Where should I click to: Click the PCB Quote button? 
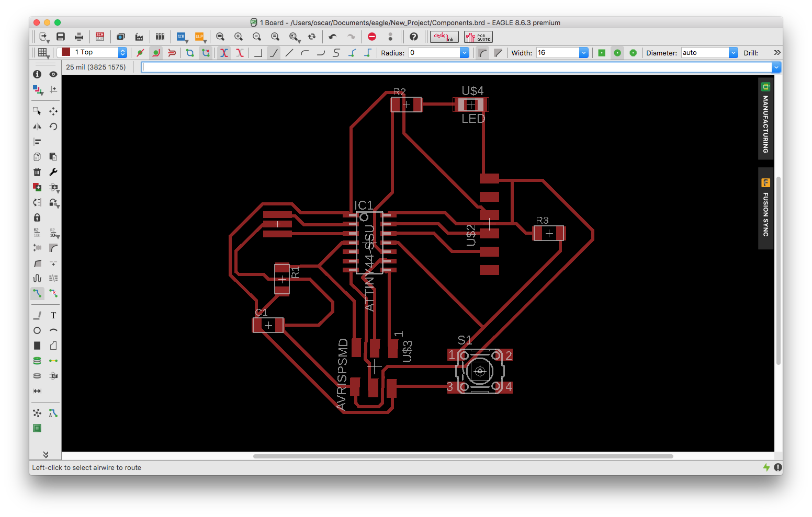[478, 37]
